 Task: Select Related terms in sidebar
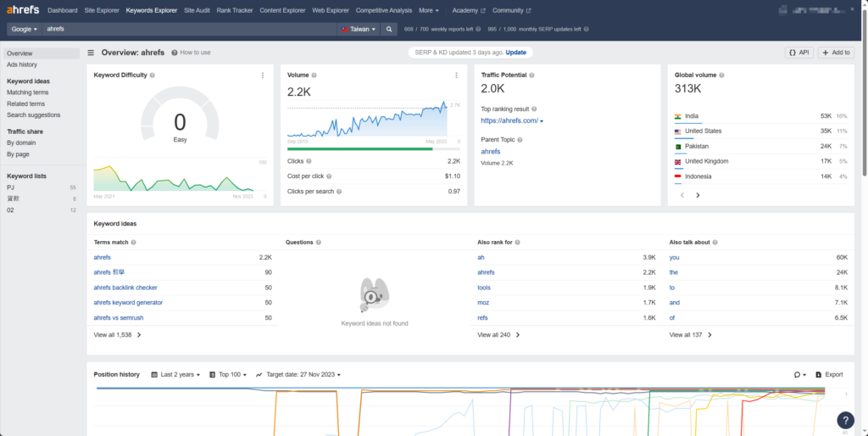point(26,104)
